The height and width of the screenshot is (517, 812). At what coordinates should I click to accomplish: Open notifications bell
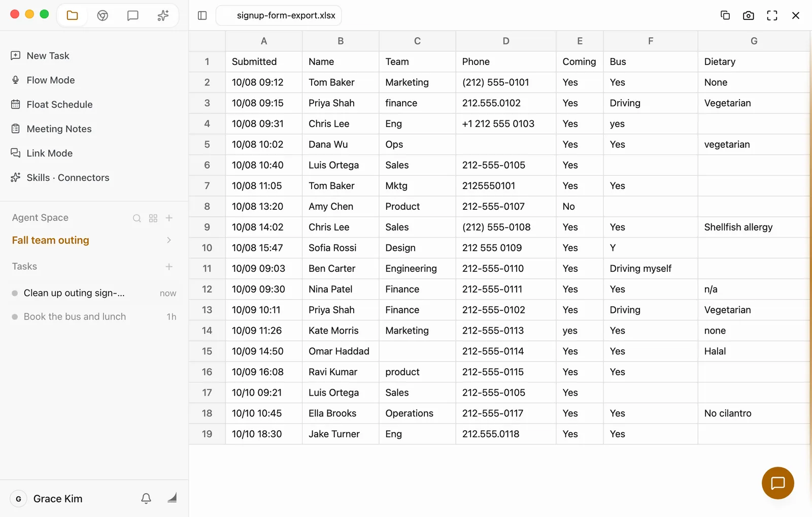click(146, 498)
